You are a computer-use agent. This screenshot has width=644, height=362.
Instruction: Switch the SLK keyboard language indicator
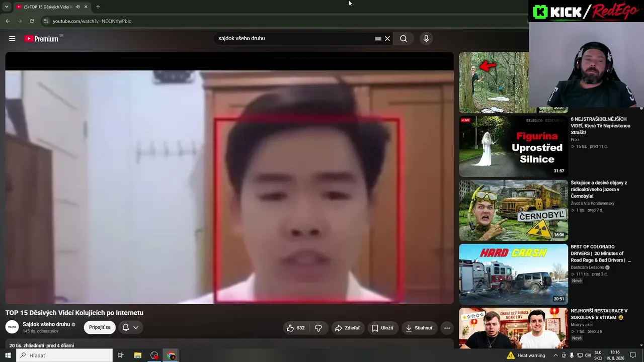pyautogui.click(x=598, y=355)
